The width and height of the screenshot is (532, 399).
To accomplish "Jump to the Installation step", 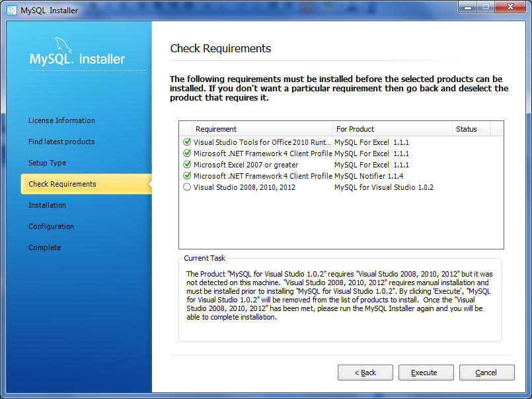I will pyautogui.click(x=47, y=205).
